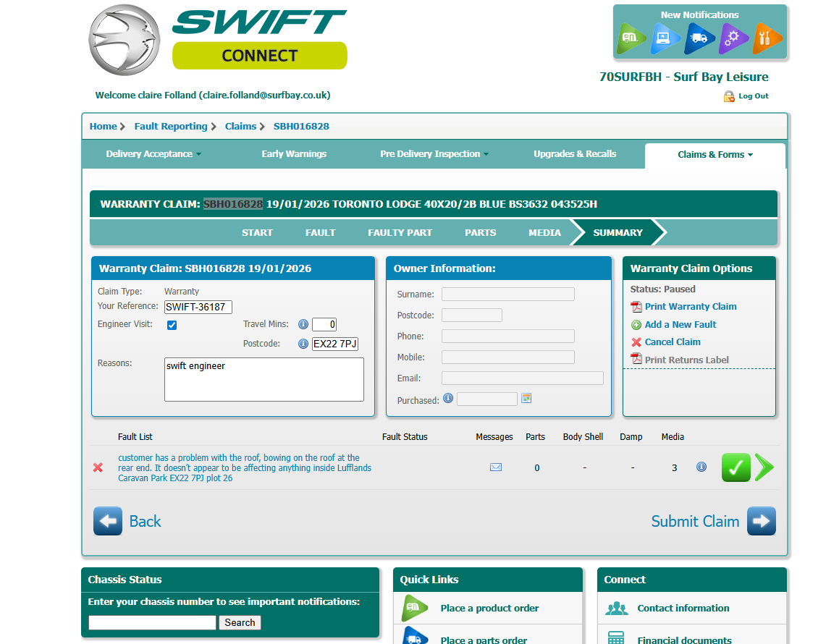Expand the Delivery Acceptance menu
826x644 pixels.
tap(153, 153)
